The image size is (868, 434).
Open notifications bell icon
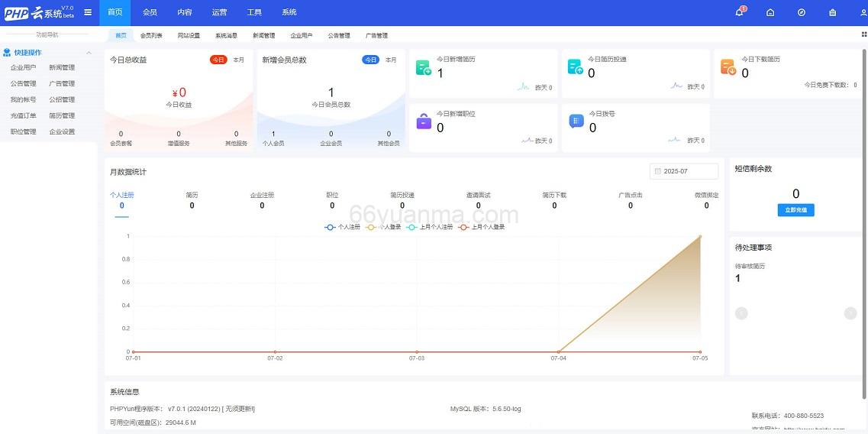click(739, 12)
